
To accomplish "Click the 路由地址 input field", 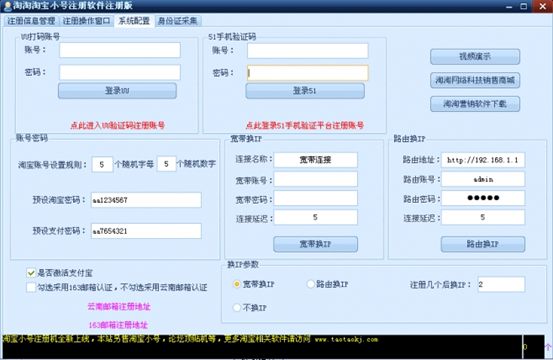I will (483, 160).
